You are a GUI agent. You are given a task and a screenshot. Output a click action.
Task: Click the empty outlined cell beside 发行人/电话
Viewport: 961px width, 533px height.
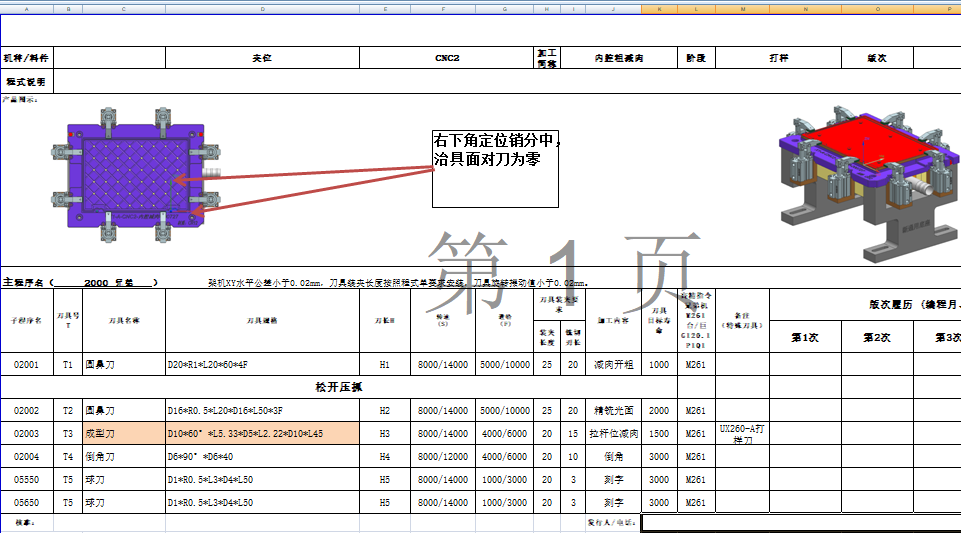pyautogui.click(x=801, y=523)
